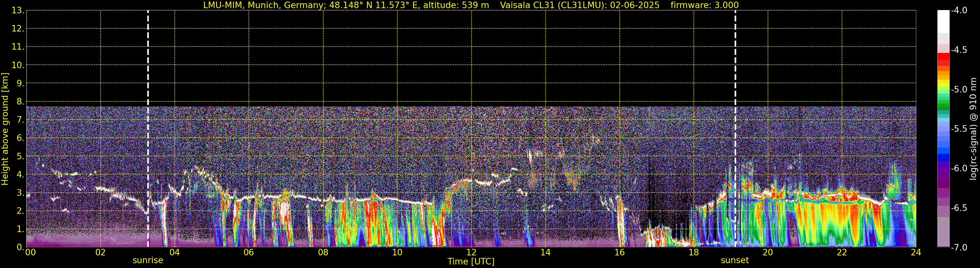Click the '02' time tick label
Image resolution: width=980 pixels, height=268 pixels.
click(100, 252)
